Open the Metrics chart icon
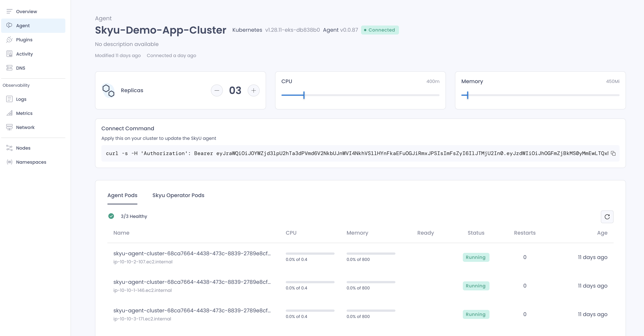Viewport: 644px width, 336px height. (10, 113)
